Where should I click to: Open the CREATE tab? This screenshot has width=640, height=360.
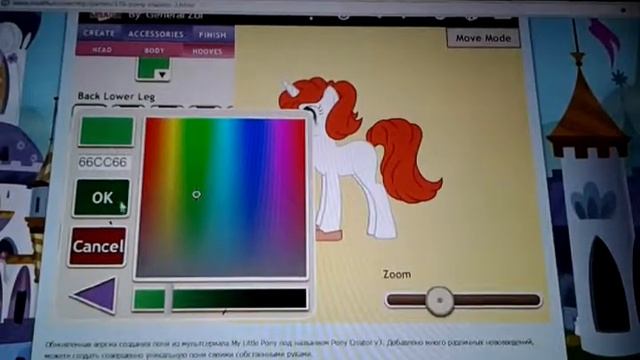pyautogui.click(x=99, y=34)
